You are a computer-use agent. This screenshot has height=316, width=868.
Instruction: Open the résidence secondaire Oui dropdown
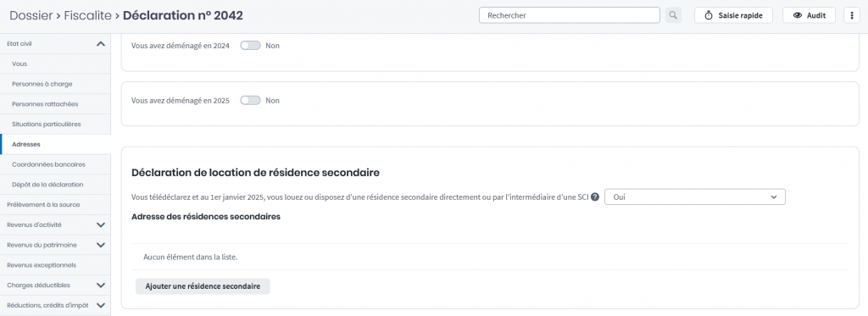(x=695, y=197)
